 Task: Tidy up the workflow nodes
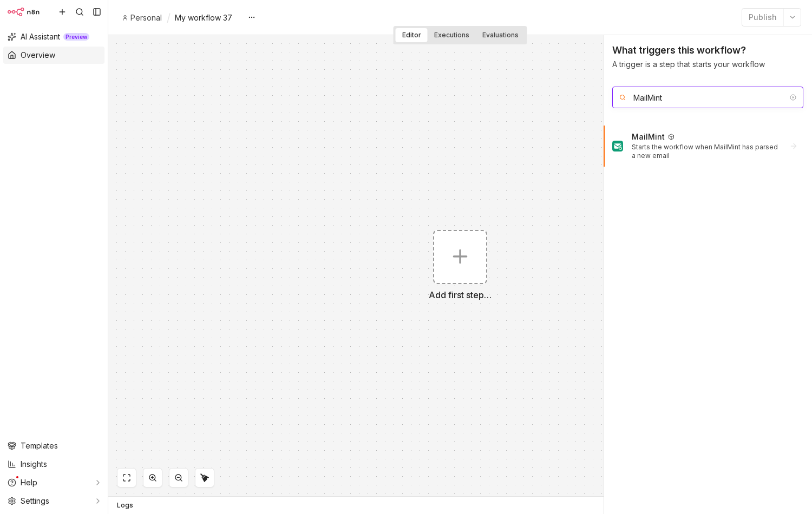(x=205, y=478)
